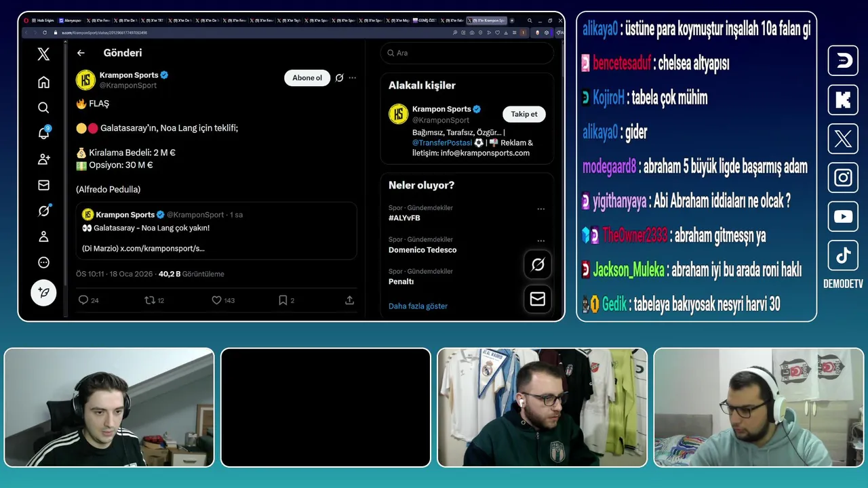Open Explore via the sidebar magnifier icon
The image size is (868, 488).
(x=43, y=108)
